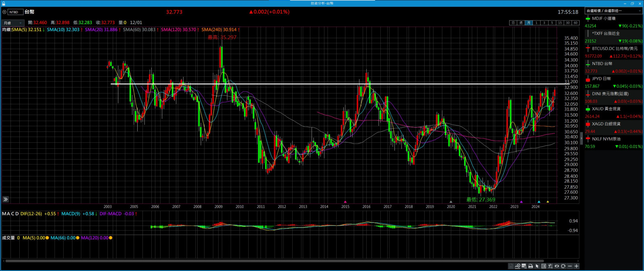
Task: Zoom out chart with minus icon
Action: click(x=570, y=266)
